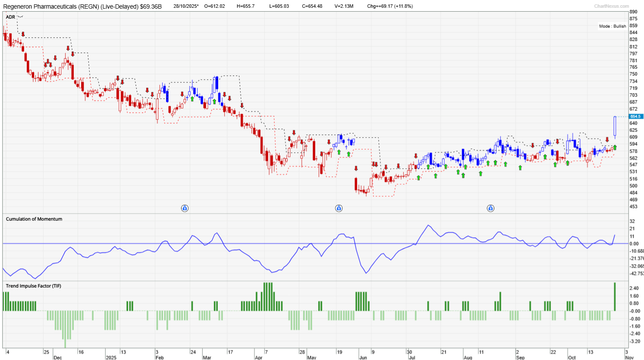Open the late May event marker icon

(339, 208)
